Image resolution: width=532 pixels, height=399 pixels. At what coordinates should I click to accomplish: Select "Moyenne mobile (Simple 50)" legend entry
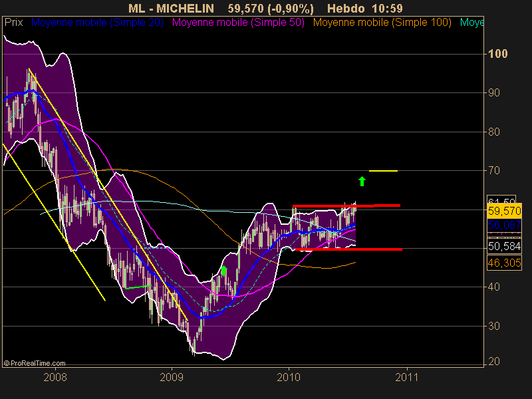238,23
